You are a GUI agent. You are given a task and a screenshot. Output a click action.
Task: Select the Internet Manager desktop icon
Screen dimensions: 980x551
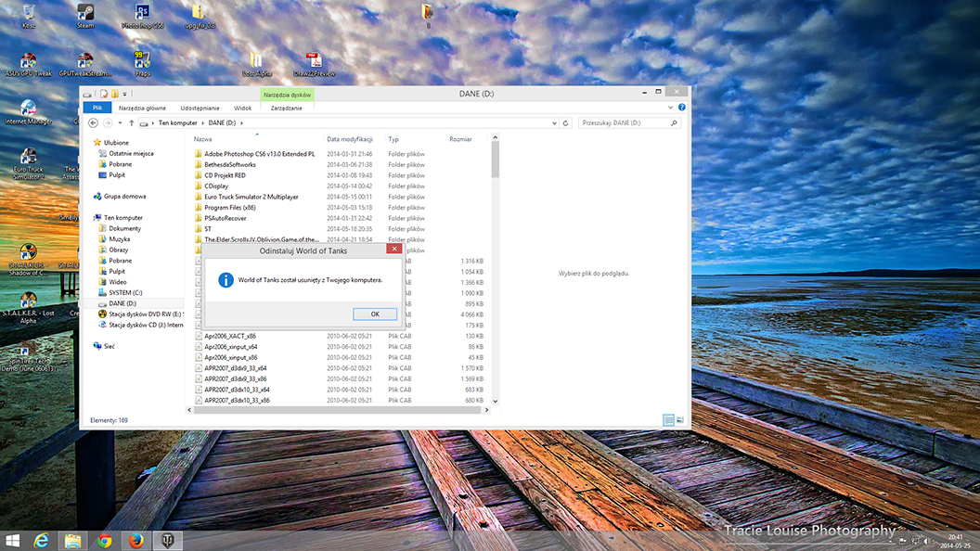tap(28, 112)
